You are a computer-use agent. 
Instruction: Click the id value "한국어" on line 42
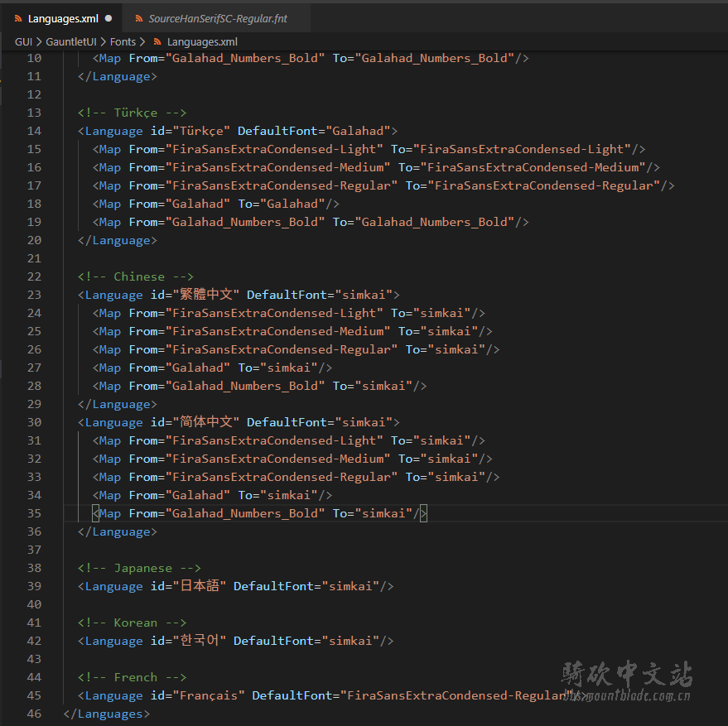200,641
